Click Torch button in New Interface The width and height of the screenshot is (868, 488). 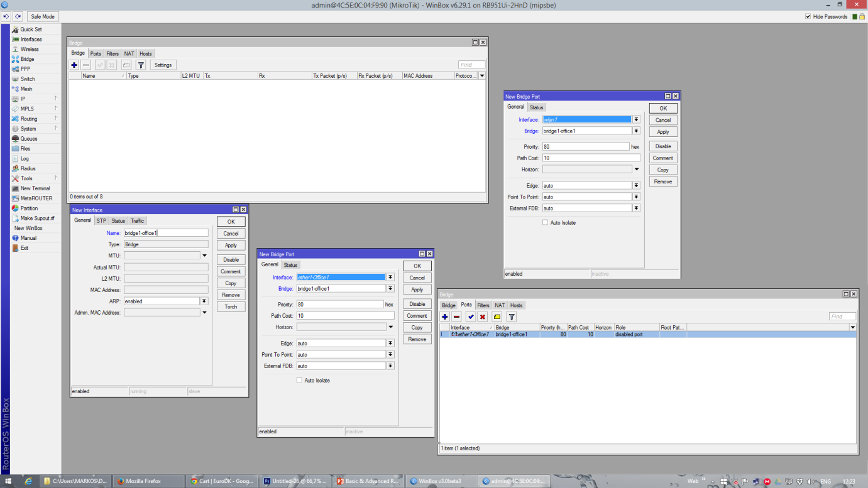coord(231,307)
